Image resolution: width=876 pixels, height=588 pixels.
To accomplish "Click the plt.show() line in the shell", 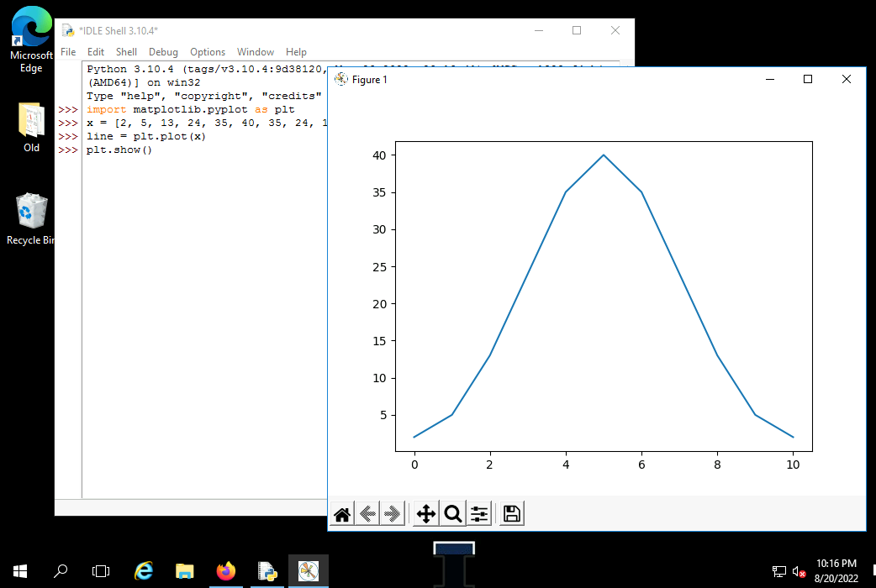I will pos(119,150).
